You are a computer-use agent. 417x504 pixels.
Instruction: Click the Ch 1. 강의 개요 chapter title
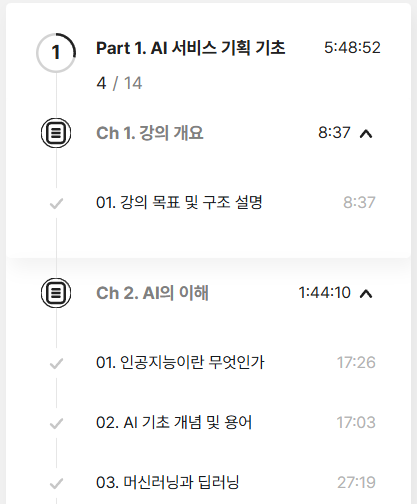(150, 133)
